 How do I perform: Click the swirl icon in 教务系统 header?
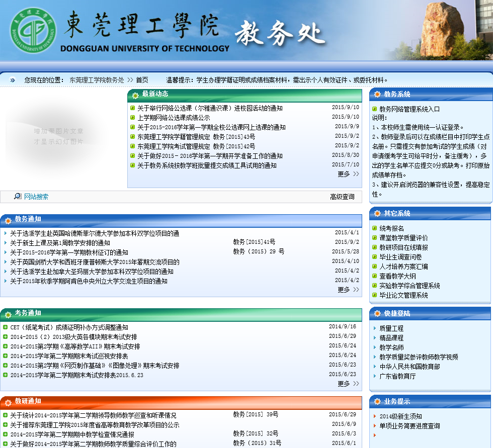coord(377,94)
